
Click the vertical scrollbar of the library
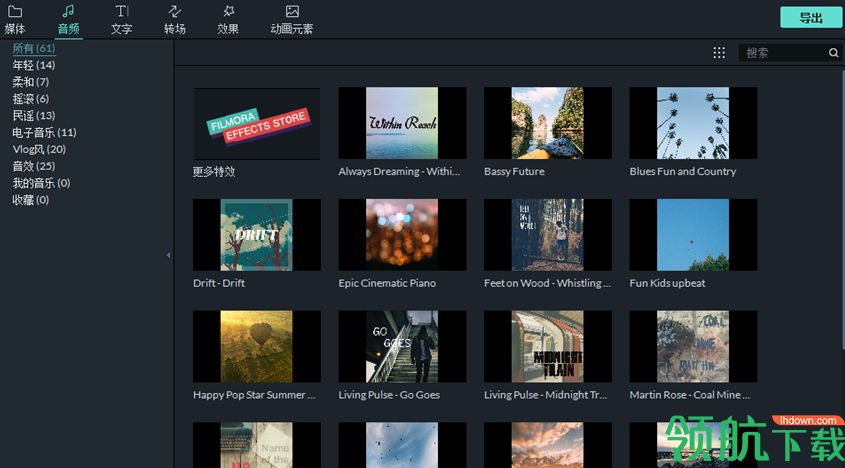(x=843, y=210)
